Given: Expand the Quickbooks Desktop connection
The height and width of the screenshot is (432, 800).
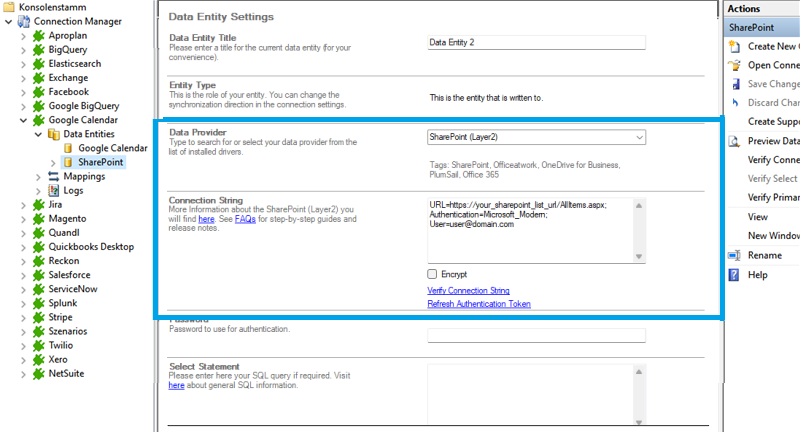Looking at the screenshot, I should 23,247.
